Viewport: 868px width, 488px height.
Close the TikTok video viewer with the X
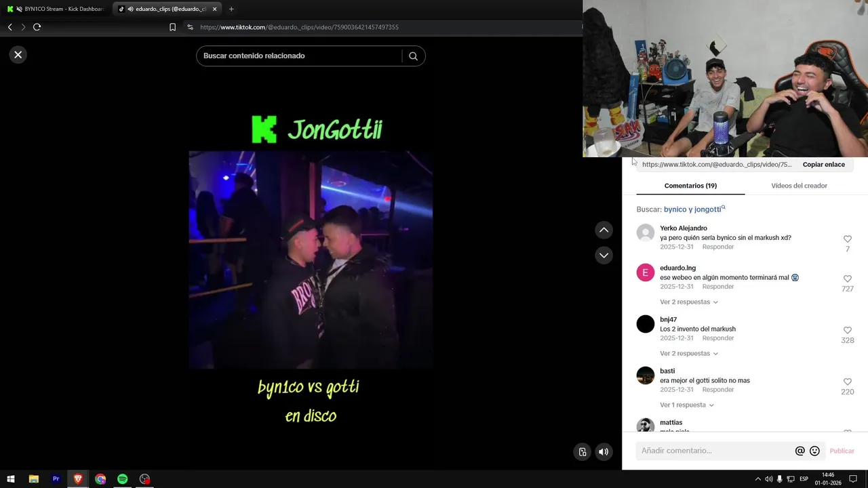coord(18,55)
